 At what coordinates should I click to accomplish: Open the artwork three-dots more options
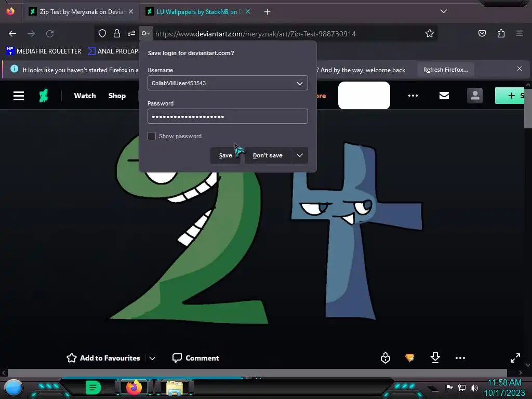click(x=460, y=358)
